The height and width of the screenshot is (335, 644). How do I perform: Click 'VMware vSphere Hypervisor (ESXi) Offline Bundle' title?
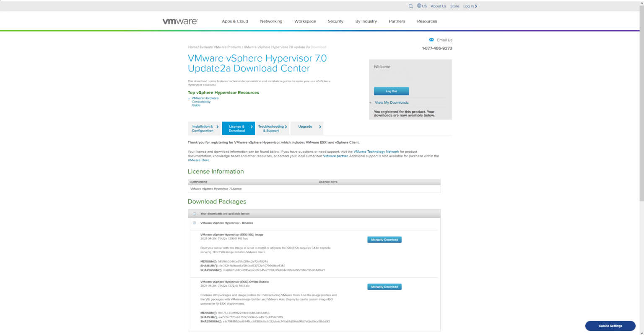point(234,282)
